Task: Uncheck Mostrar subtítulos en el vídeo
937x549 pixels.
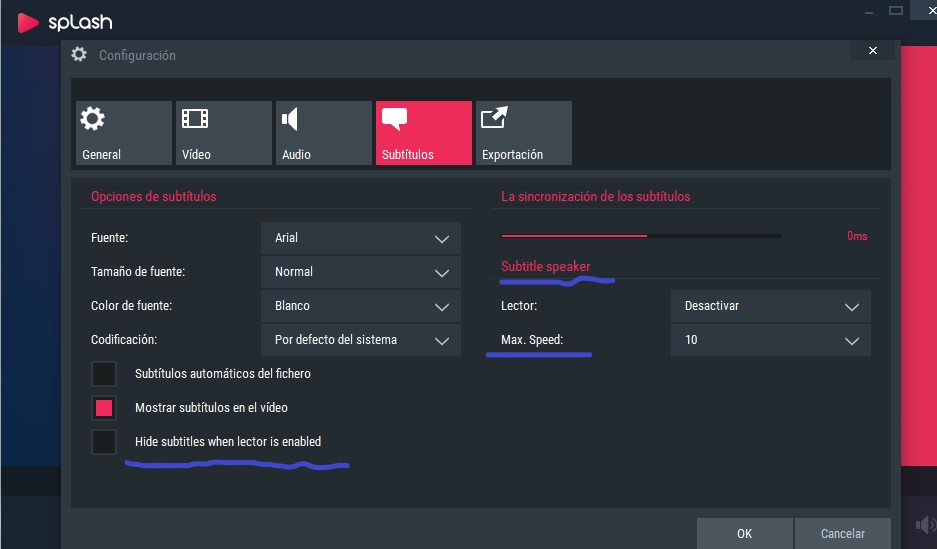Action: click(x=104, y=408)
